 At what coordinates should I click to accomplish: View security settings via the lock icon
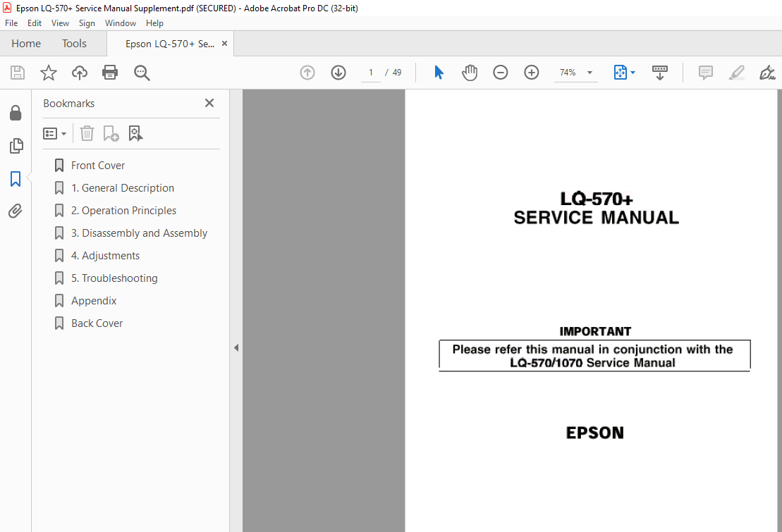[x=16, y=113]
